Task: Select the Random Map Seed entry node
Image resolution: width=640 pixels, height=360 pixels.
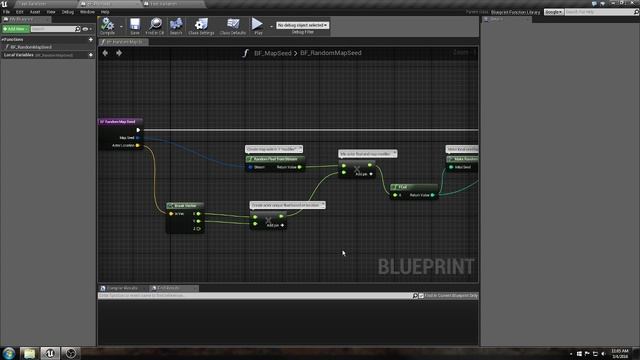Action: click(x=120, y=122)
